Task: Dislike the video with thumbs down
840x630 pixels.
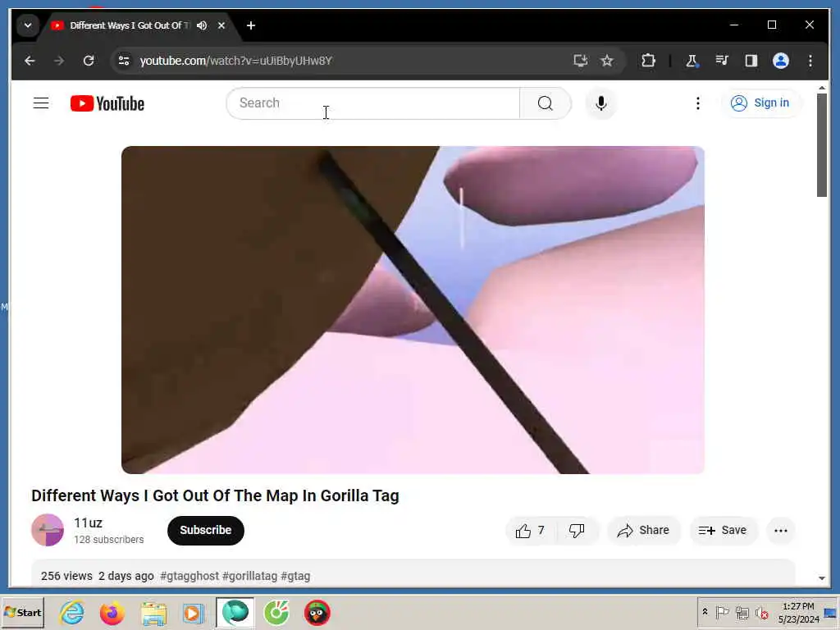Action: point(577,531)
